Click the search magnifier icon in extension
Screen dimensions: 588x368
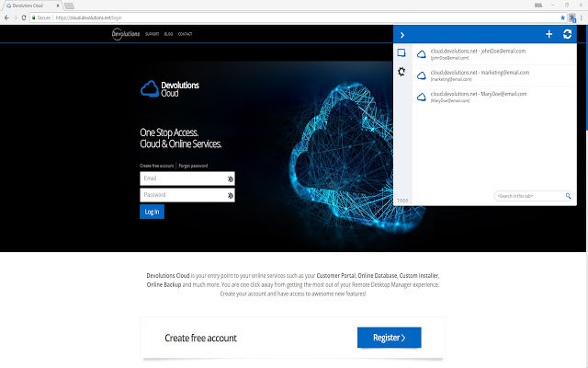click(x=568, y=196)
